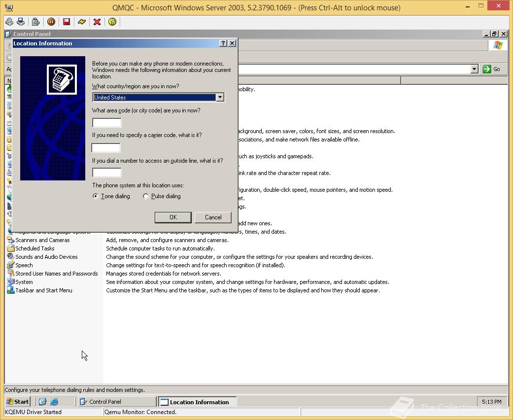513x420 pixels.
Task: Click OK in Location Information dialog
Action: [x=173, y=217]
